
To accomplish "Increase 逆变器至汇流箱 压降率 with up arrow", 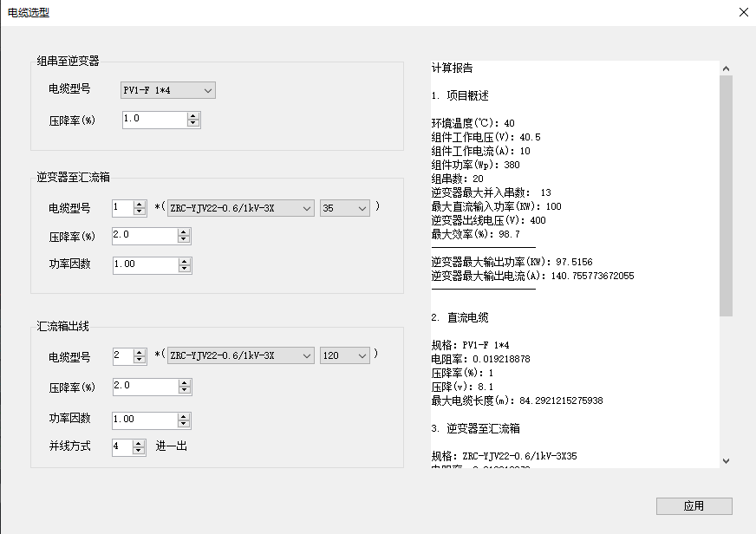I will pos(184,232).
